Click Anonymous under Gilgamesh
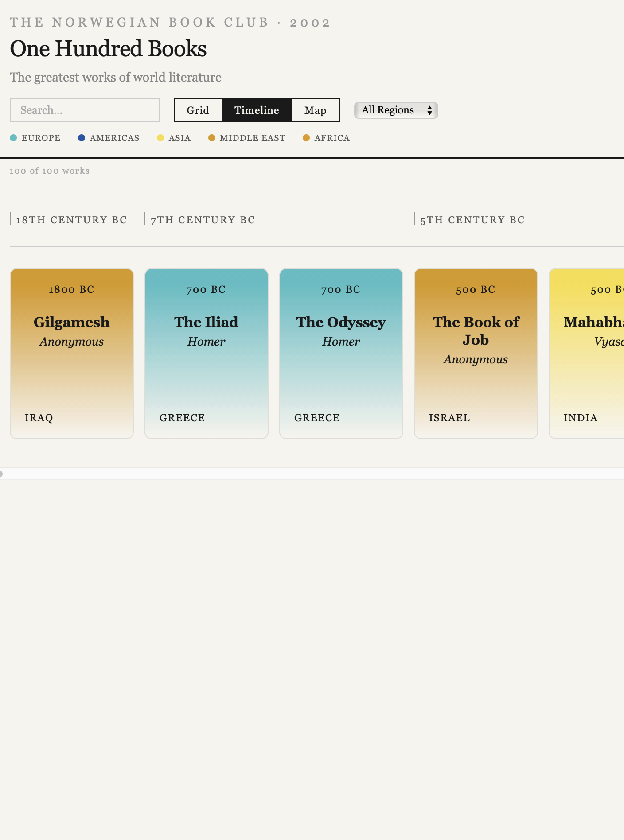The image size is (624, 840). point(72,342)
